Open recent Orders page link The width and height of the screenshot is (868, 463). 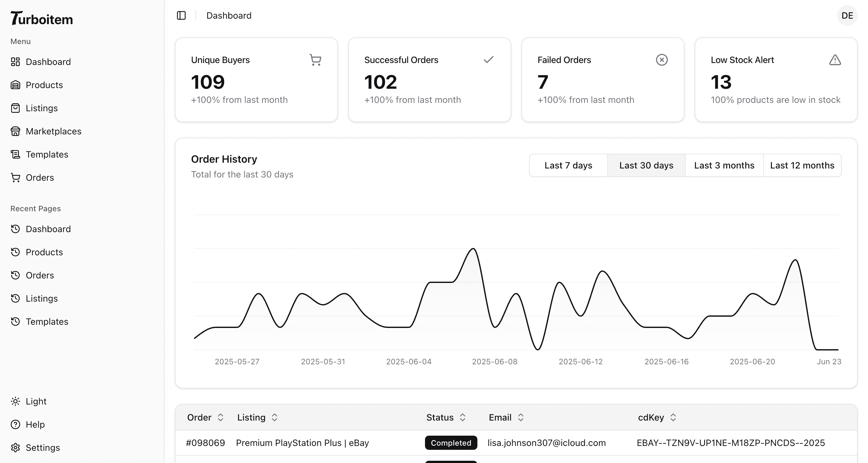[40, 275]
